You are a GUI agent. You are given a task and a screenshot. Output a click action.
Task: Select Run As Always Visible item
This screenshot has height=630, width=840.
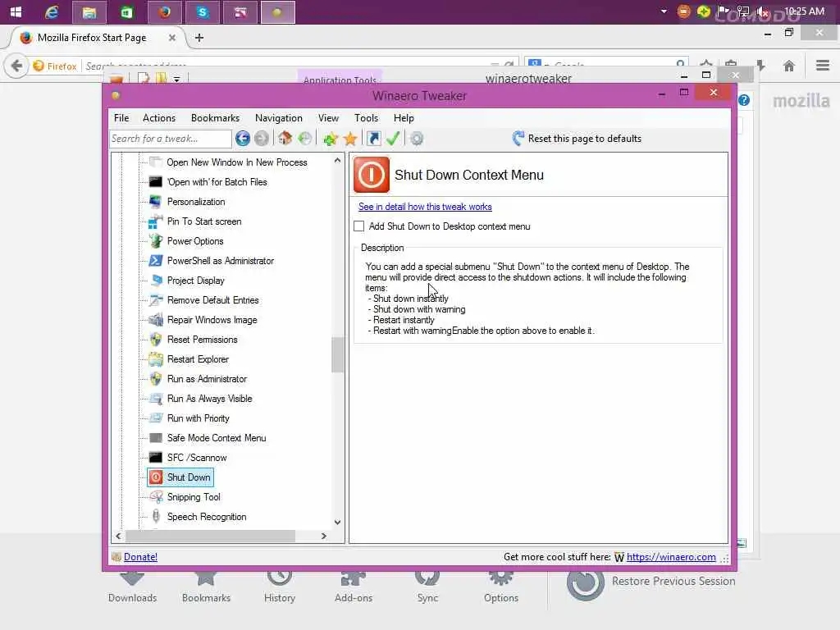tap(209, 399)
